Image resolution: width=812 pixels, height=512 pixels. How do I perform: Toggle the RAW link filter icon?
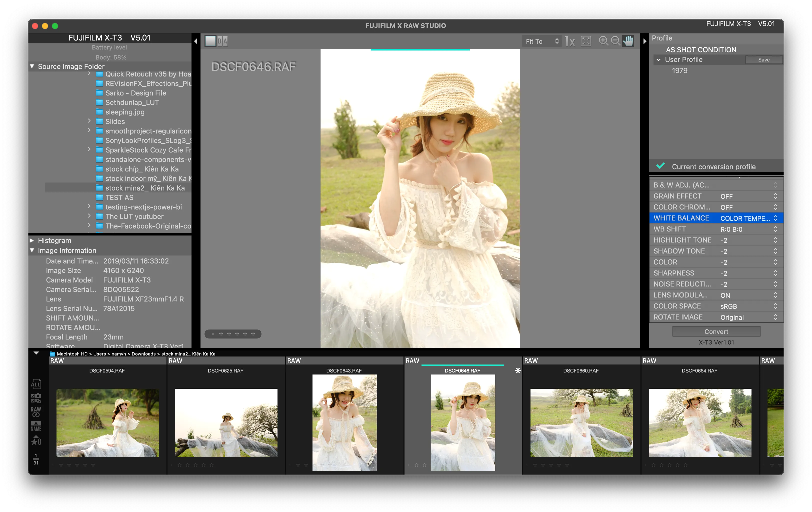point(36,411)
